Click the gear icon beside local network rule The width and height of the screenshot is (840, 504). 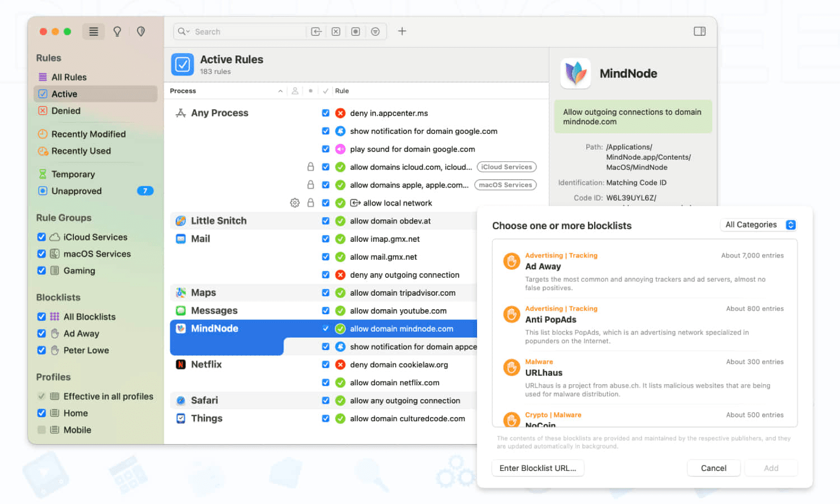click(x=295, y=203)
